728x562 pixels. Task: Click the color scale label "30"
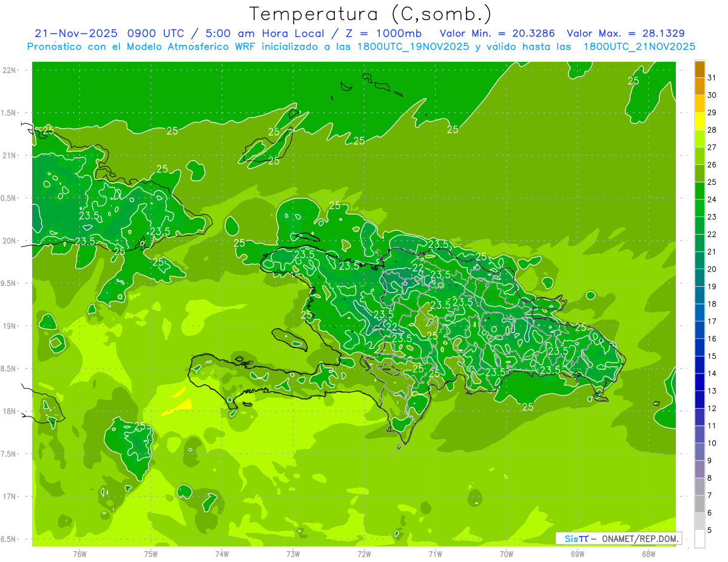pos(712,95)
